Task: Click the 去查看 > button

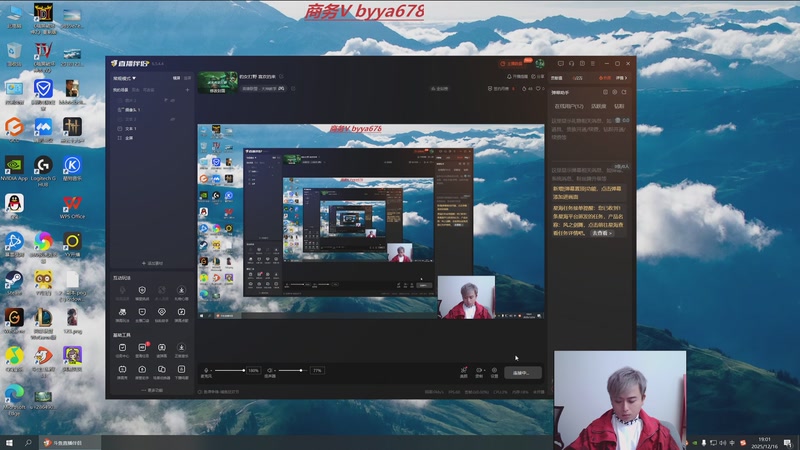Action: (602, 233)
